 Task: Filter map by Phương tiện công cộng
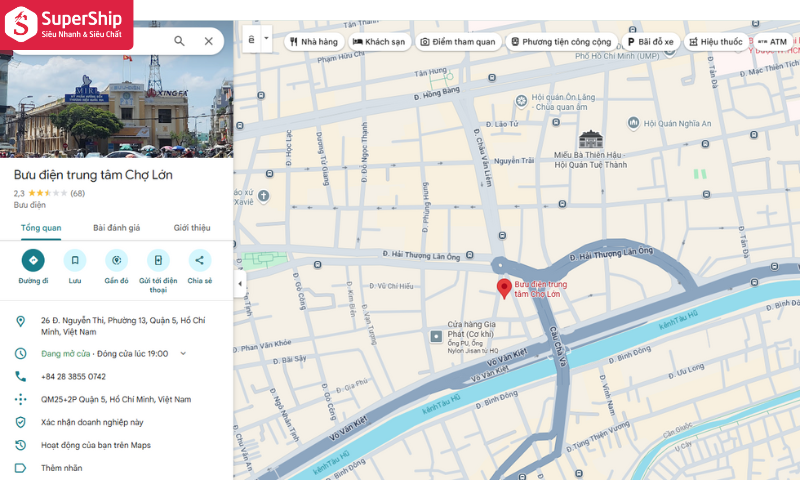pyautogui.click(x=561, y=42)
